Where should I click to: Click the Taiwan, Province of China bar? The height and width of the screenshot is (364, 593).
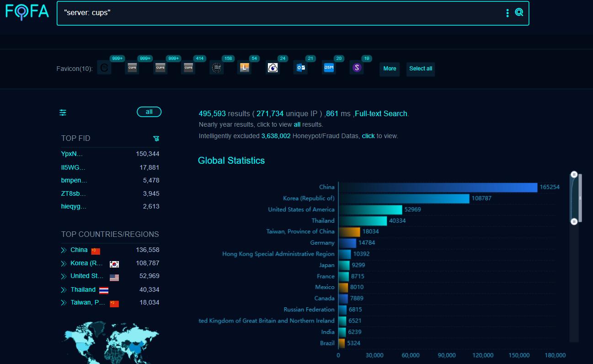click(x=349, y=231)
